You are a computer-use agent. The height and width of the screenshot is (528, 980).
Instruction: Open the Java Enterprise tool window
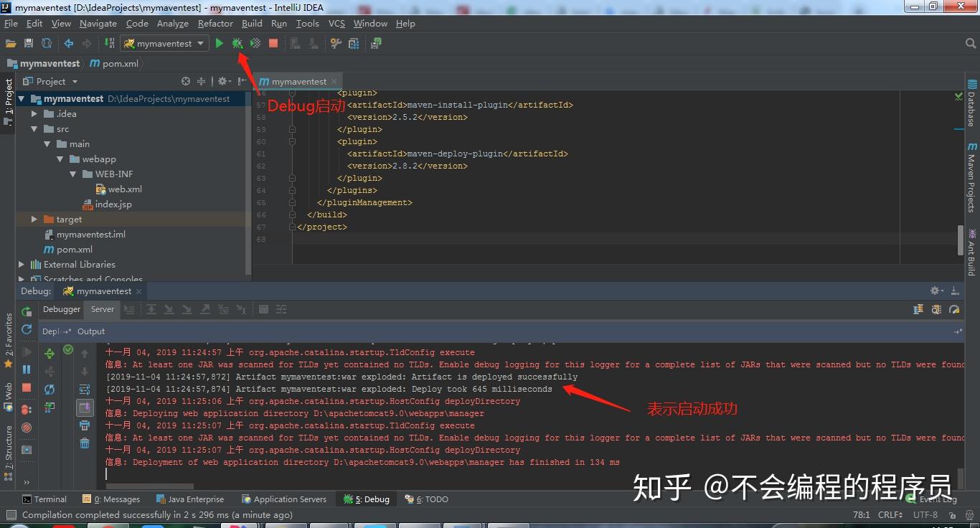point(189,499)
